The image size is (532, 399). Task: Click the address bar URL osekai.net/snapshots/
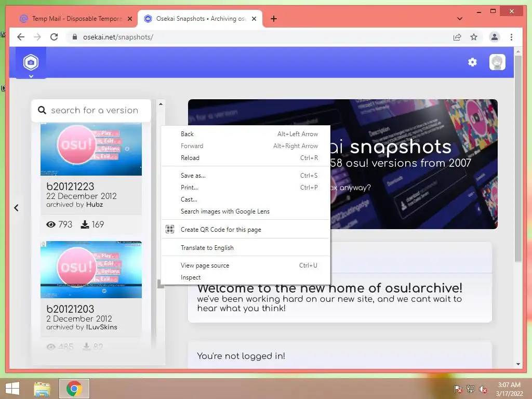tap(118, 37)
